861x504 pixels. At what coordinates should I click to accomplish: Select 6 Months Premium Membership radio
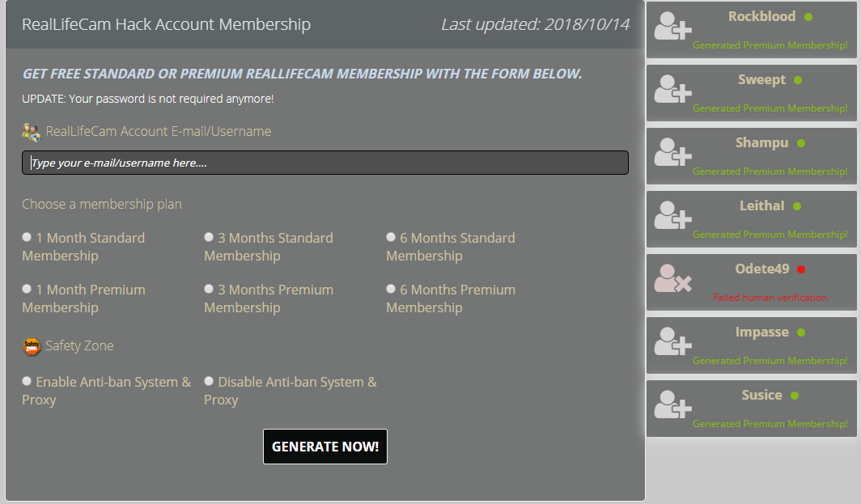tap(390, 289)
